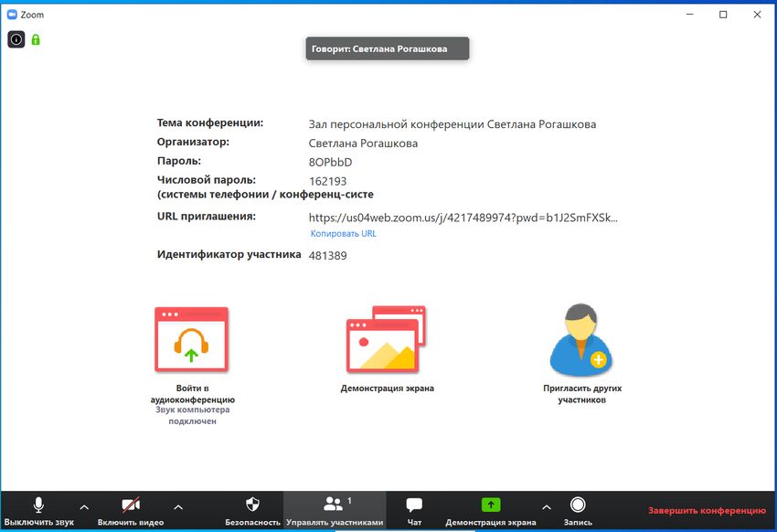777x532 pixels.
Task: Click the green encryption lock icon
Action: [36, 39]
